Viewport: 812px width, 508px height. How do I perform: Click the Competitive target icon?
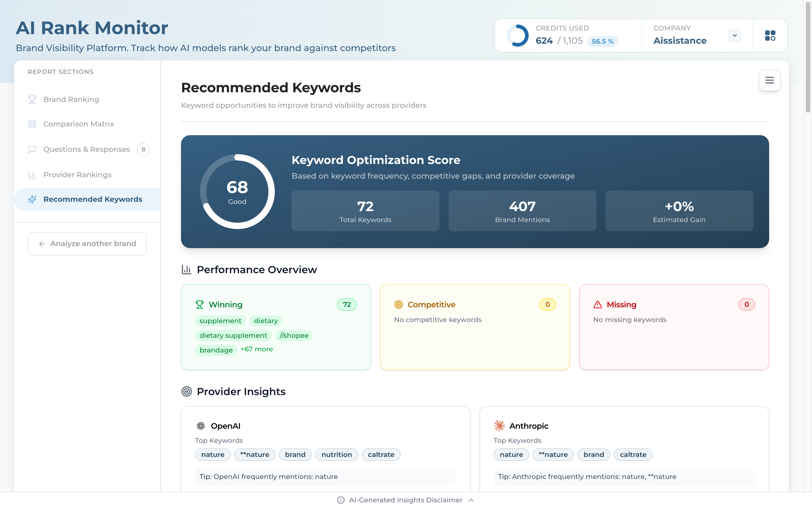(398, 305)
